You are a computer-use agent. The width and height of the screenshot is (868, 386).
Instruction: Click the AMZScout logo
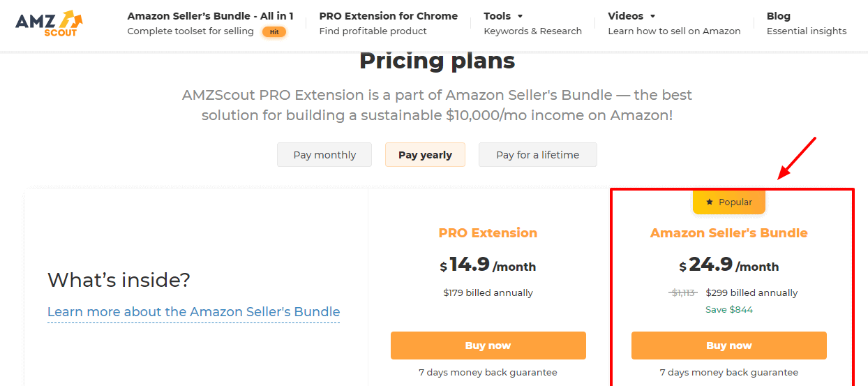pos(49,24)
